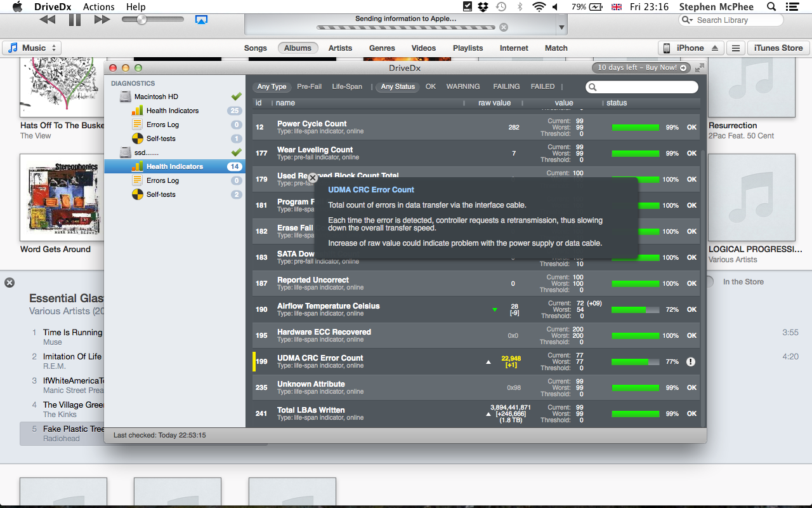Adjust the iTunes volume slider

[x=141, y=20]
